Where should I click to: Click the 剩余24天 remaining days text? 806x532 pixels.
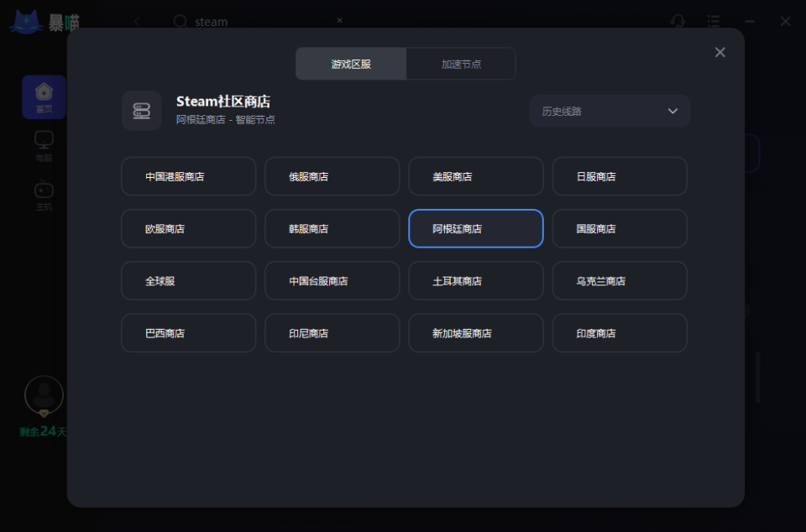(x=43, y=431)
